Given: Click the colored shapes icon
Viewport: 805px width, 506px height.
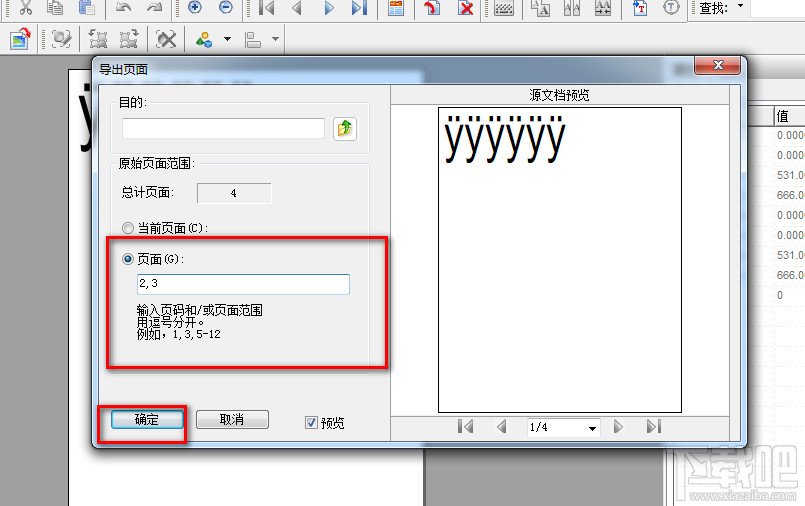Looking at the screenshot, I should [204, 39].
